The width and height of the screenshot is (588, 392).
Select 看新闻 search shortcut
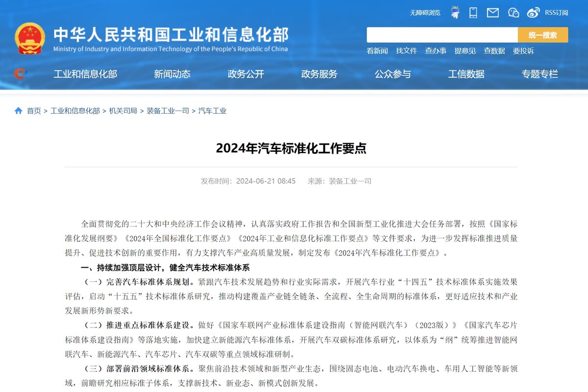377,51
